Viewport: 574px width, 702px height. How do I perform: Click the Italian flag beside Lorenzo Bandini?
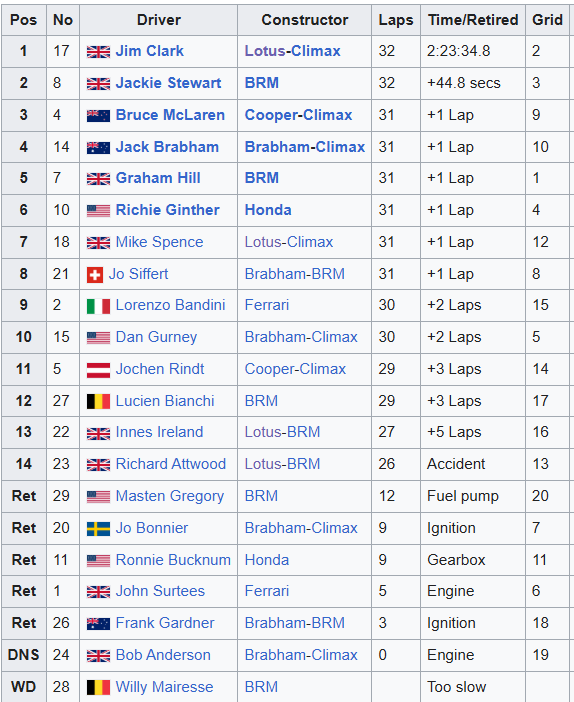point(98,306)
